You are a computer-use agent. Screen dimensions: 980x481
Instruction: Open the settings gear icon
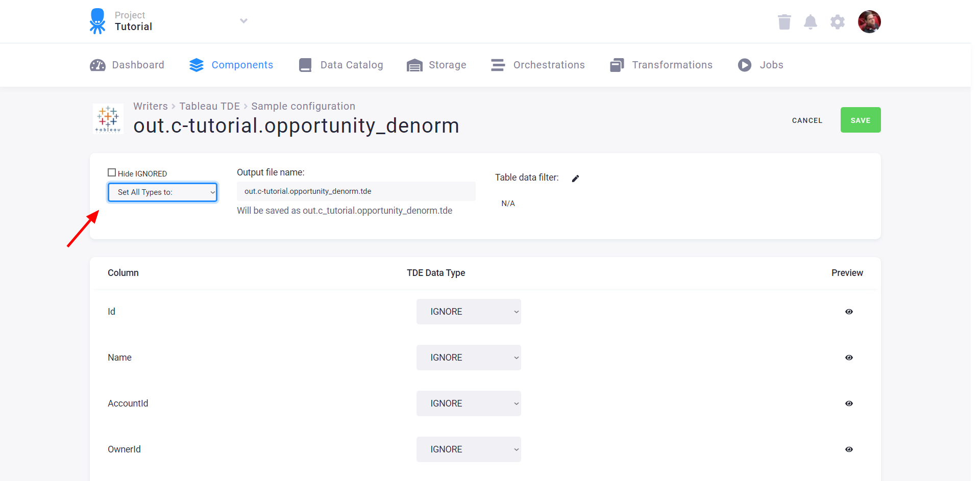[x=838, y=22]
